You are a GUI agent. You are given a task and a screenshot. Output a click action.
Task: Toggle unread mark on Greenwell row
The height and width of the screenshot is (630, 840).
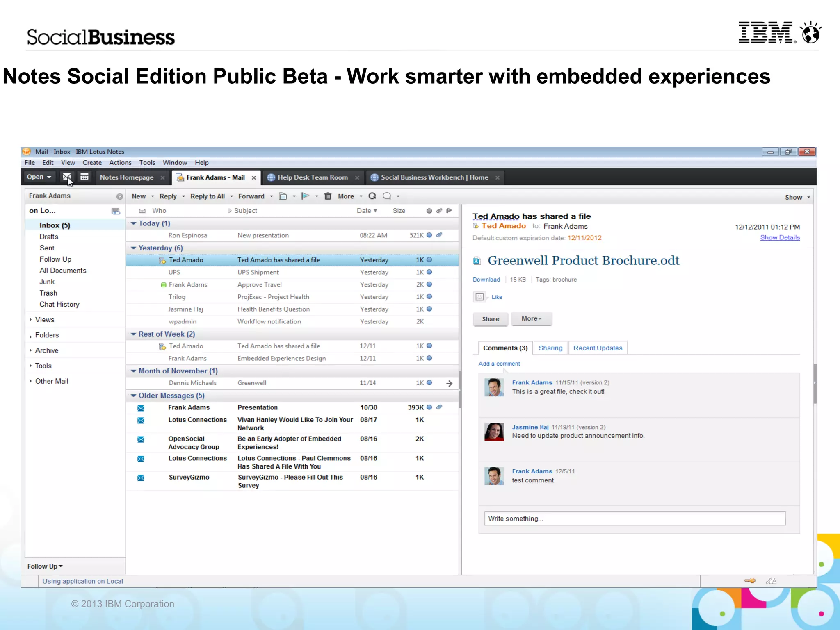(429, 383)
